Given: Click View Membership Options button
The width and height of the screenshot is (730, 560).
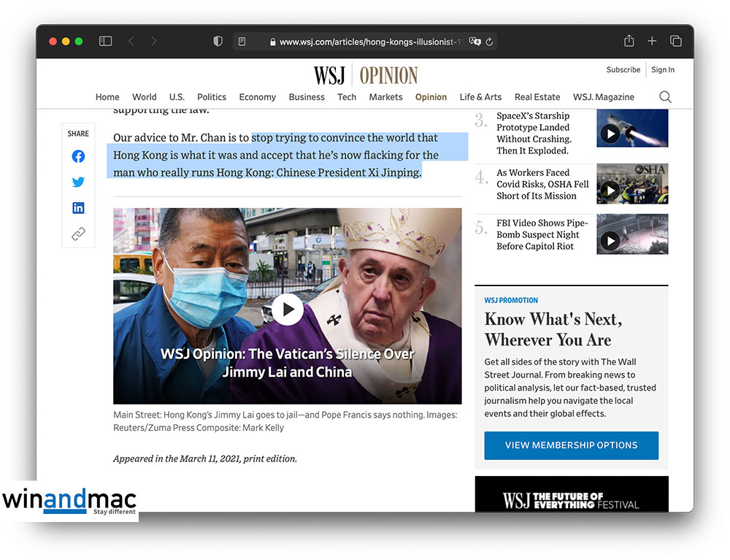Looking at the screenshot, I should point(571,445).
